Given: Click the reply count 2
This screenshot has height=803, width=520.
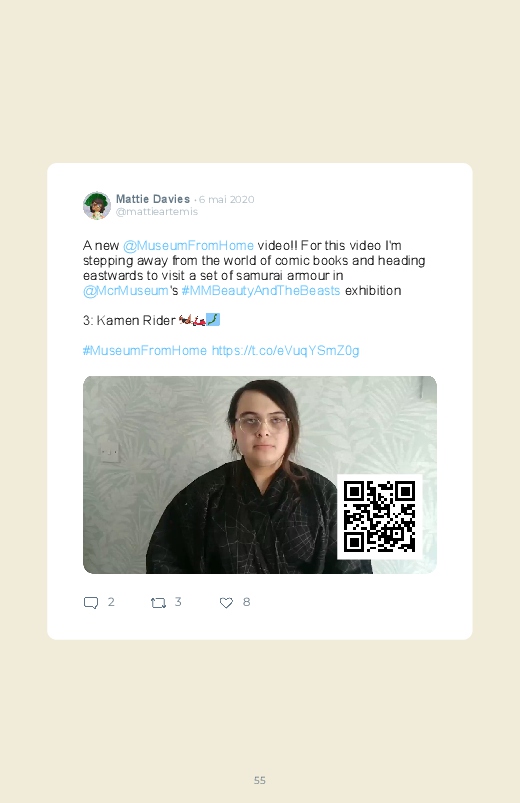Looking at the screenshot, I should pos(111,602).
